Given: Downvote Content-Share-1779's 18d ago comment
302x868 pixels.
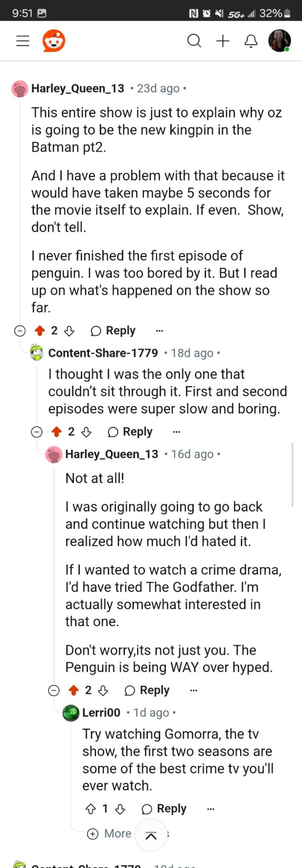Looking at the screenshot, I should coord(86,432).
